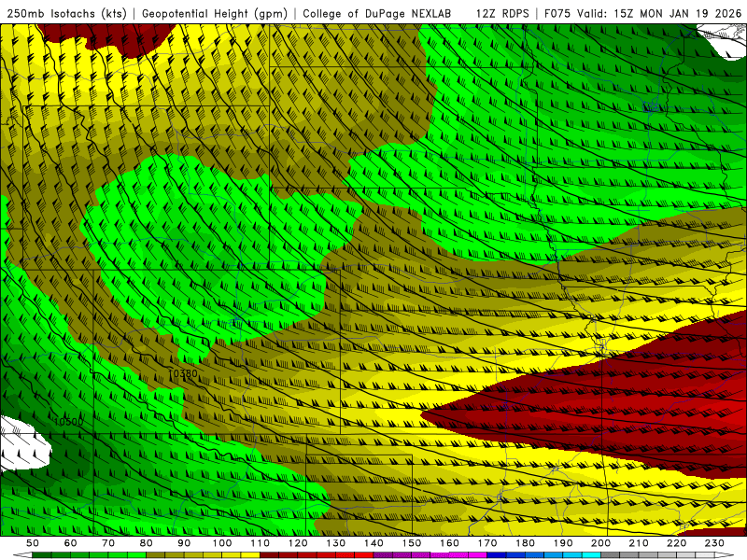
Task: Click the dark blue swatch starting at 170
Action: point(497,555)
